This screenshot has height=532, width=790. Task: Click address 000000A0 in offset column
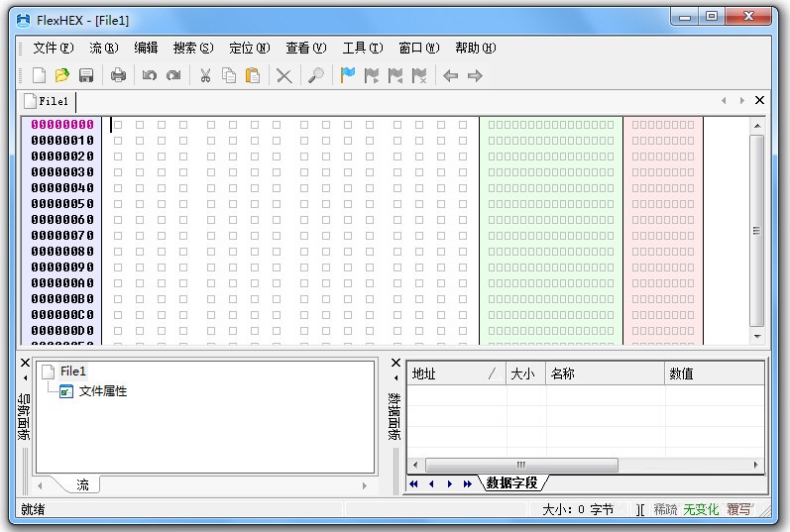[62, 283]
